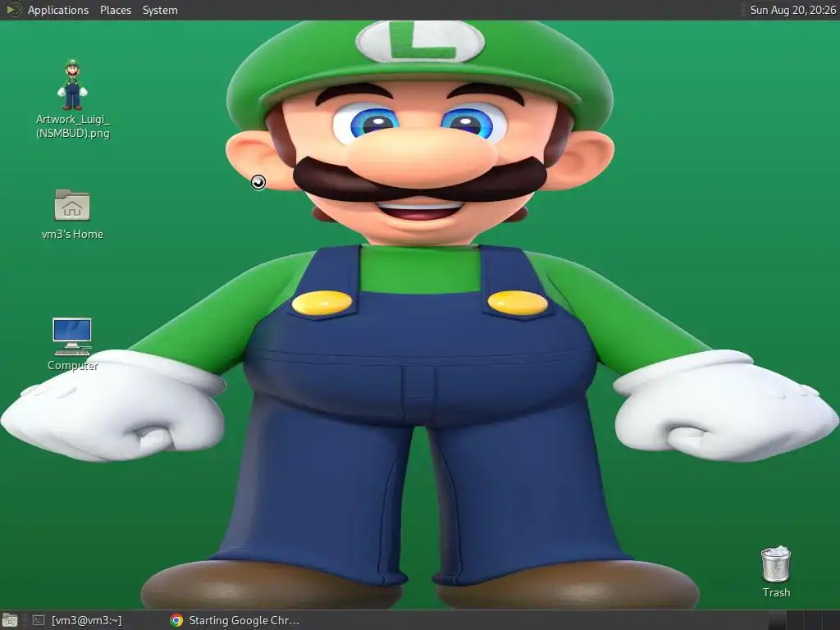Image resolution: width=840 pixels, height=630 pixels.
Task: Open the clock showing Sun Aug 20, 20:26
Action: click(793, 10)
